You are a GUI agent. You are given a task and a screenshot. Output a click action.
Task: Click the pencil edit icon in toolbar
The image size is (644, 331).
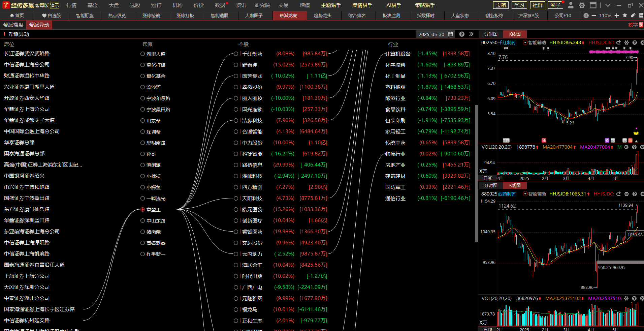[633, 15]
